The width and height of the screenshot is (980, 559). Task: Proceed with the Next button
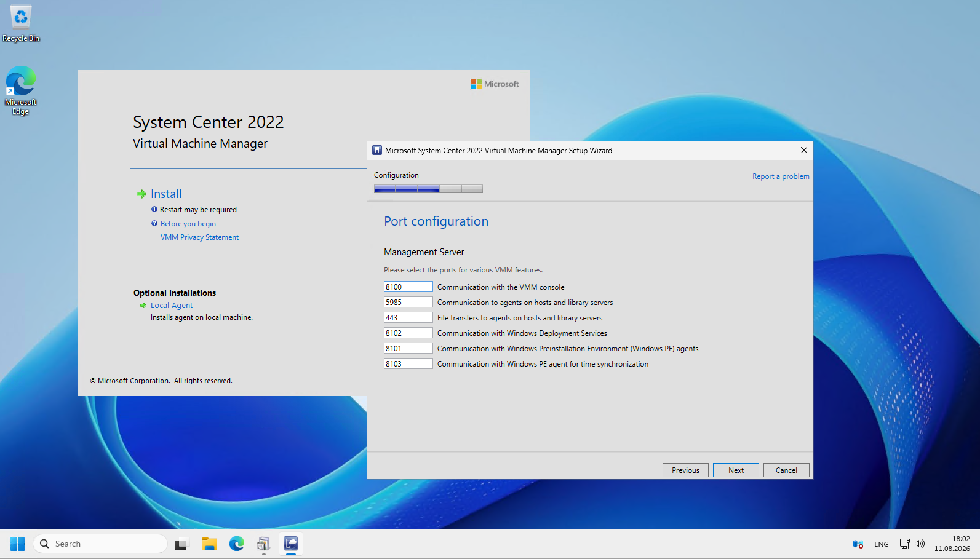(x=736, y=470)
